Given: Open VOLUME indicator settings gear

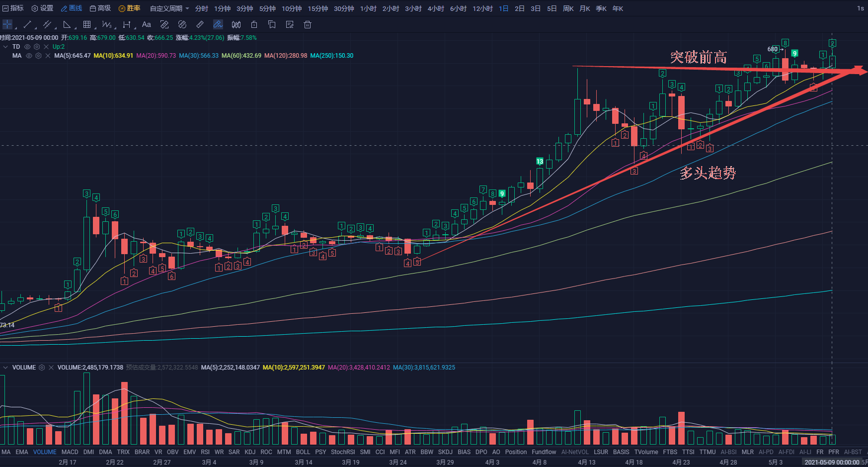Looking at the screenshot, I should click(x=42, y=368).
